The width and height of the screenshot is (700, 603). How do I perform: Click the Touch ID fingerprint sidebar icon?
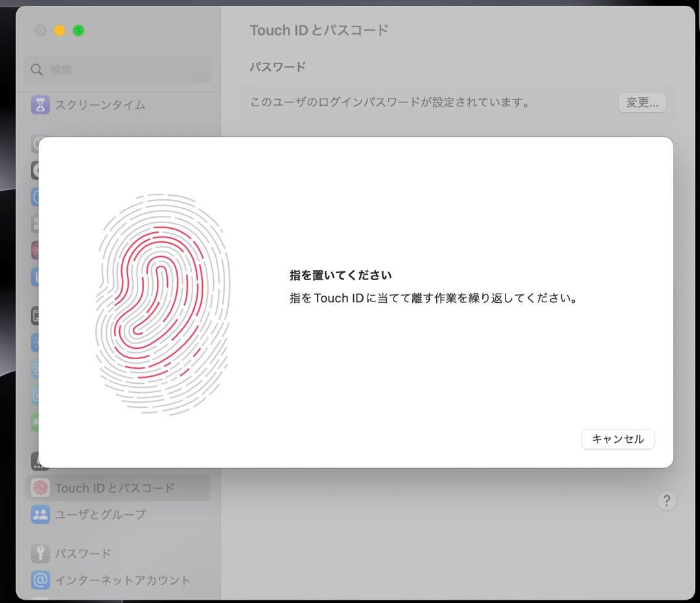pyautogui.click(x=40, y=488)
